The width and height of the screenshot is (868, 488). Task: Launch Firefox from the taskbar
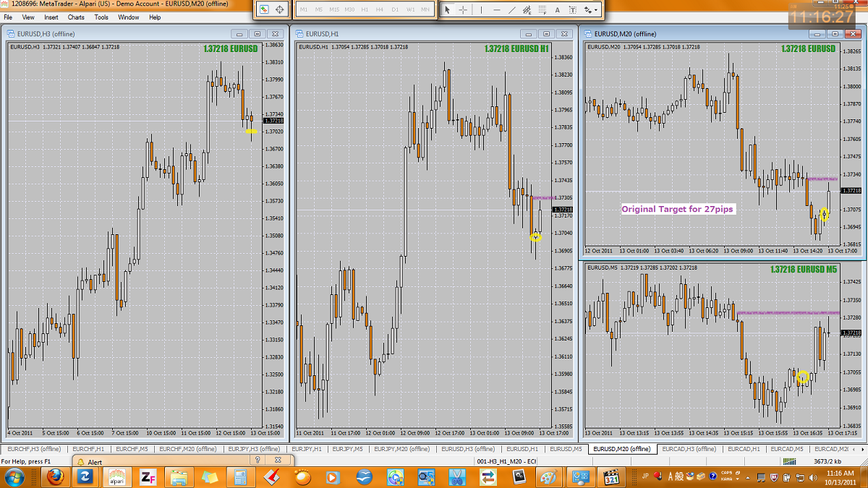coord(54,477)
